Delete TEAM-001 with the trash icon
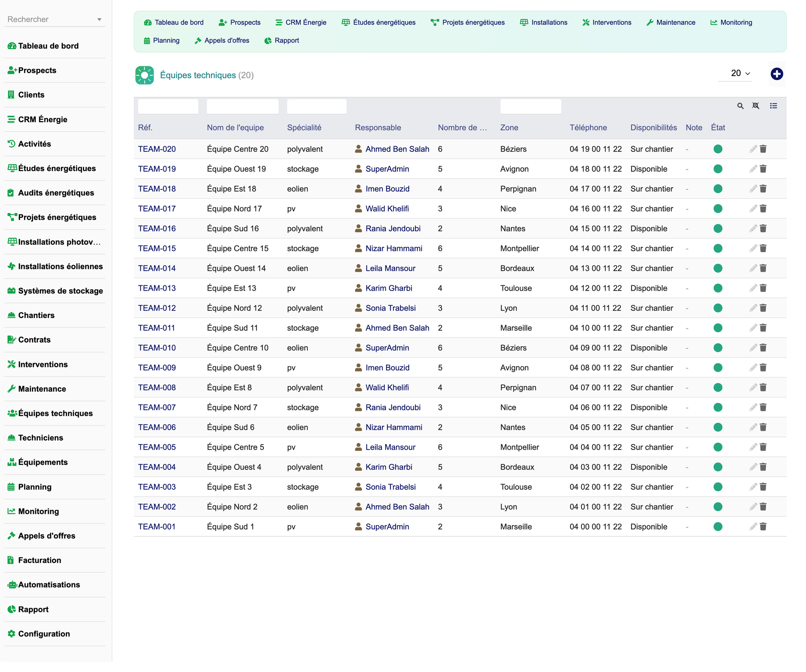The width and height of the screenshot is (806, 672). (x=763, y=527)
